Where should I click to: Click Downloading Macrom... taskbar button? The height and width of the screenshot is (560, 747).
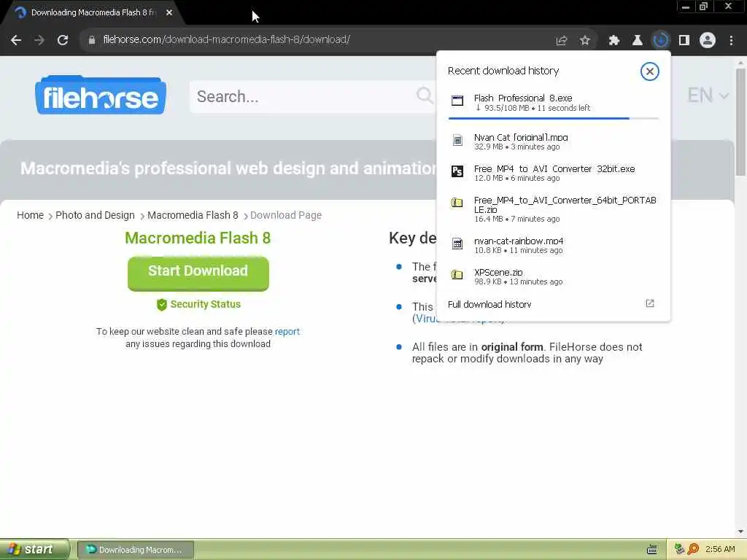click(x=135, y=550)
